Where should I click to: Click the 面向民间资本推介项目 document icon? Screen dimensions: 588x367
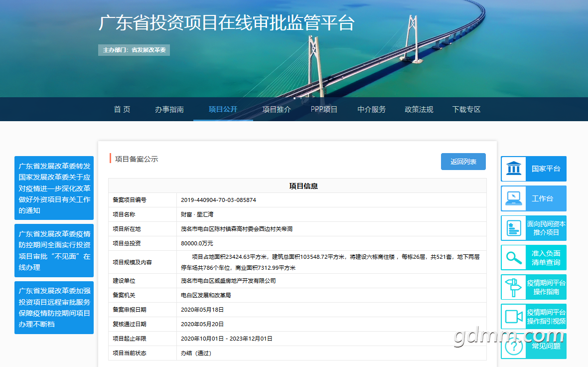coord(513,228)
